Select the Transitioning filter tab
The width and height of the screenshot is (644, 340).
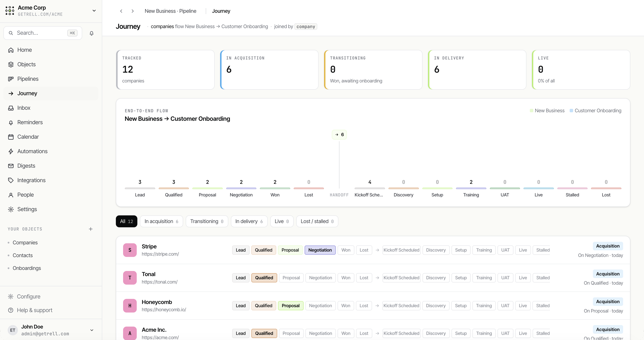click(207, 221)
